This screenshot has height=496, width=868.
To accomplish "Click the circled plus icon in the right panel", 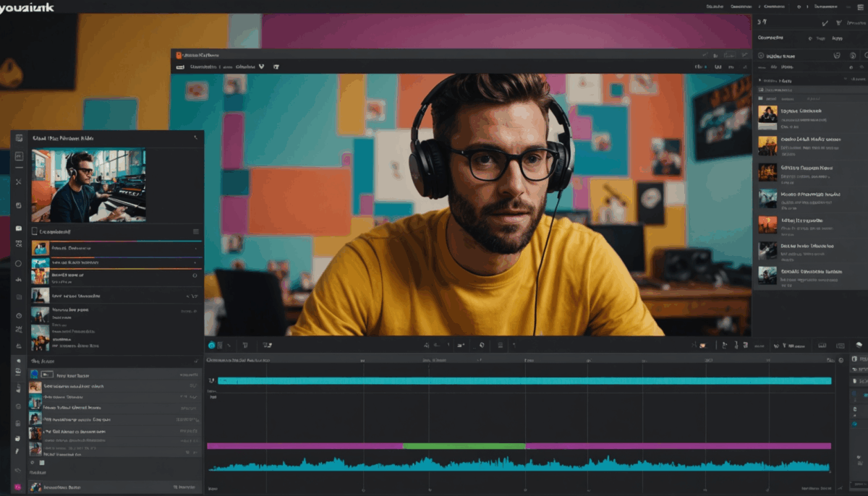I will tap(761, 56).
